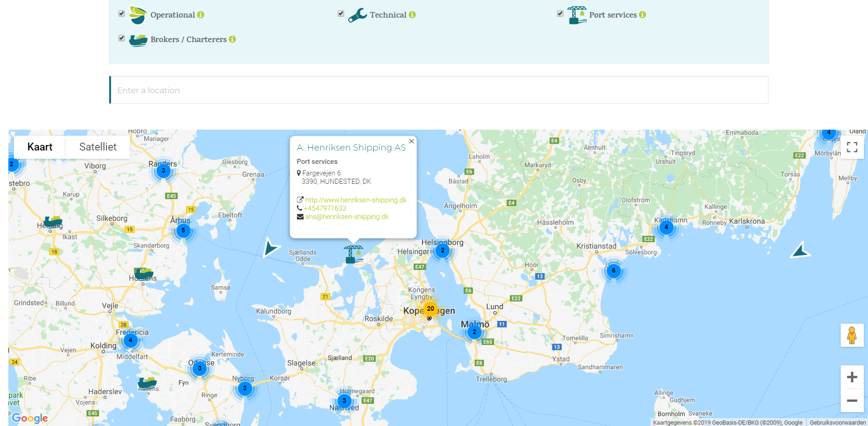Click the ship marker near Horsens
Screen dimensions: 868x426
pyautogui.click(x=143, y=274)
